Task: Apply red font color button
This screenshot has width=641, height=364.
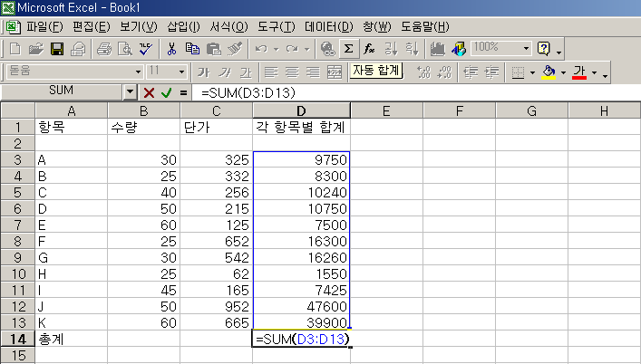Action: [579, 72]
